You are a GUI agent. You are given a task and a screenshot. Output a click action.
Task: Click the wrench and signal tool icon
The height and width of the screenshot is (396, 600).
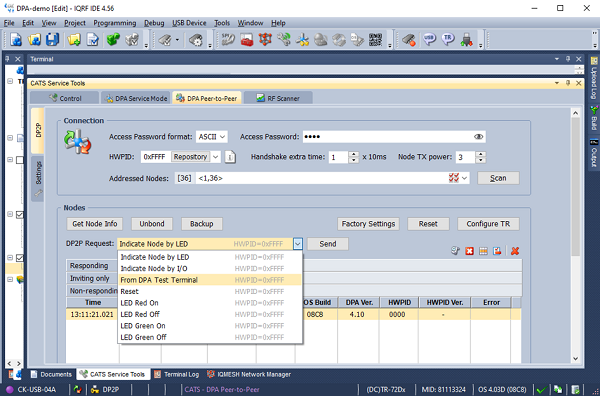tap(284, 39)
